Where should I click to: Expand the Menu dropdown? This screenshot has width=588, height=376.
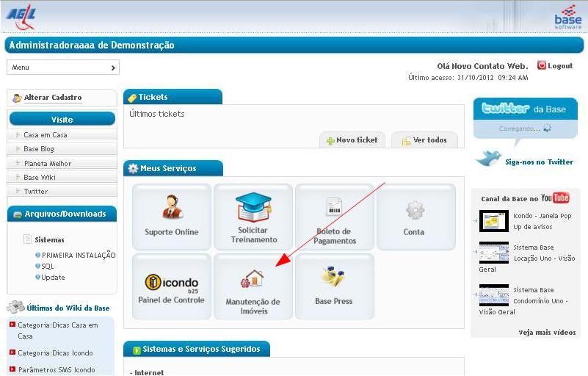point(63,68)
